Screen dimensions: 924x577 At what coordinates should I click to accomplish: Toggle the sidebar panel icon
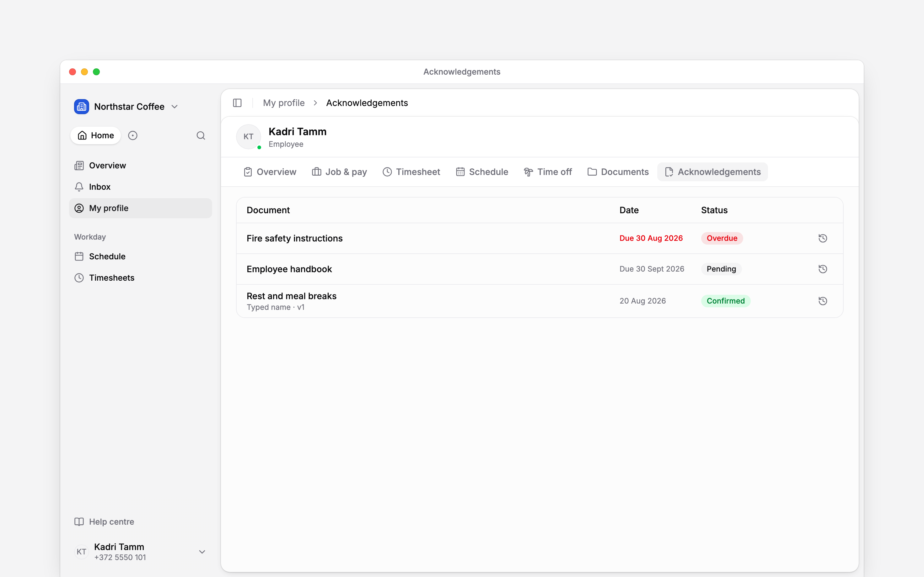(237, 103)
